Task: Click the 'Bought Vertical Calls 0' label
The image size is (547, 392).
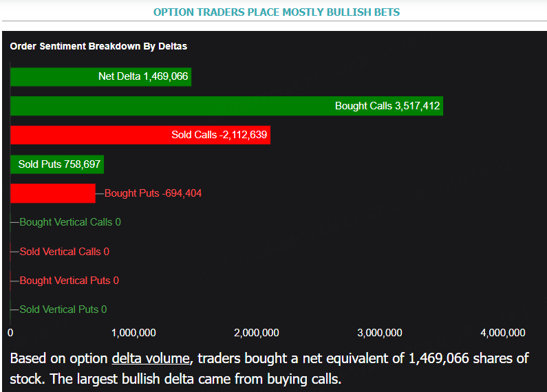Action: (x=70, y=222)
